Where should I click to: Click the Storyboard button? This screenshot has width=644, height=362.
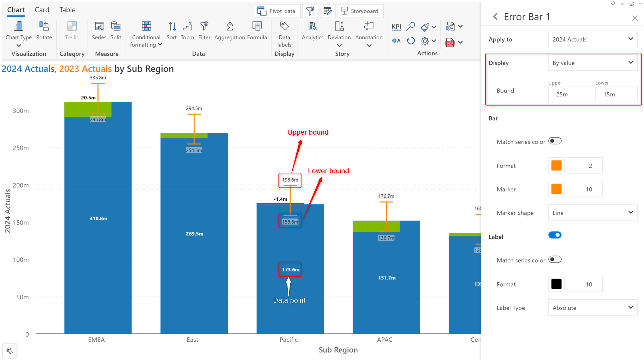(x=360, y=11)
